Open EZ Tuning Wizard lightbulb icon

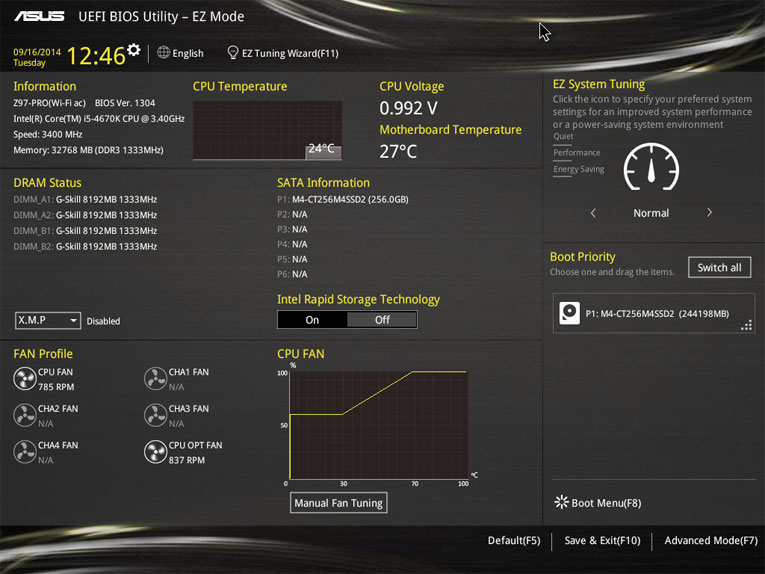(x=233, y=52)
